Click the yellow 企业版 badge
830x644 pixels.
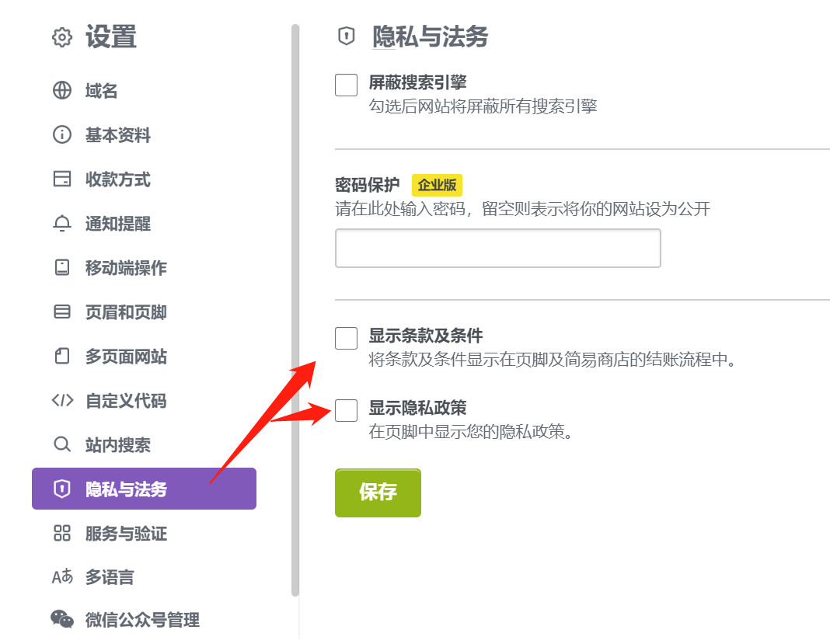click(x=438, y=185)
